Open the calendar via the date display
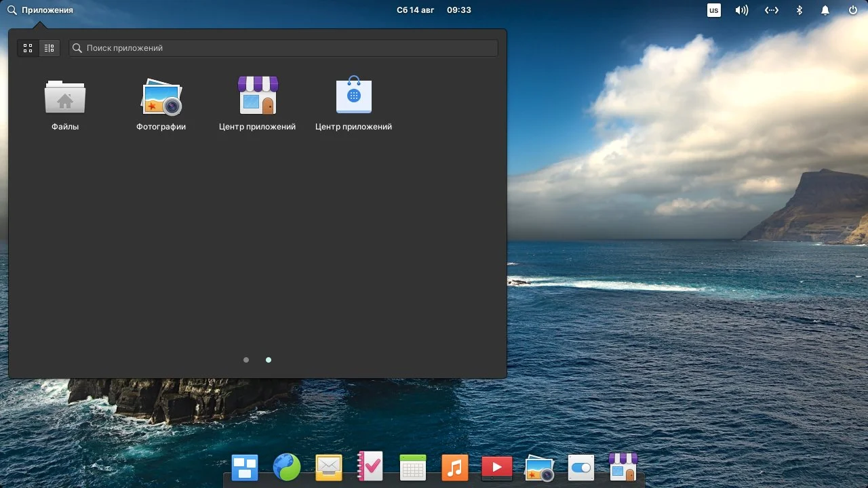The width and height of the screenshot is (868, 488). [x=416, y=9]
